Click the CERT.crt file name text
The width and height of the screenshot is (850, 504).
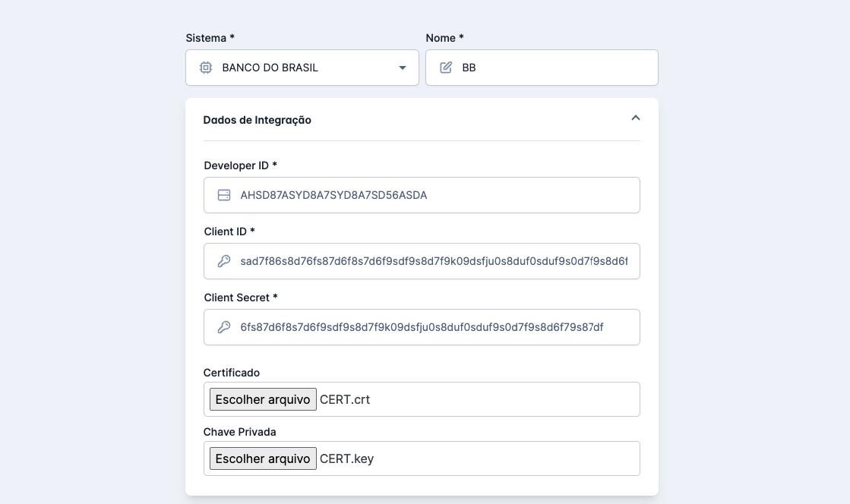pyautogui.click(x=345, y=399)
